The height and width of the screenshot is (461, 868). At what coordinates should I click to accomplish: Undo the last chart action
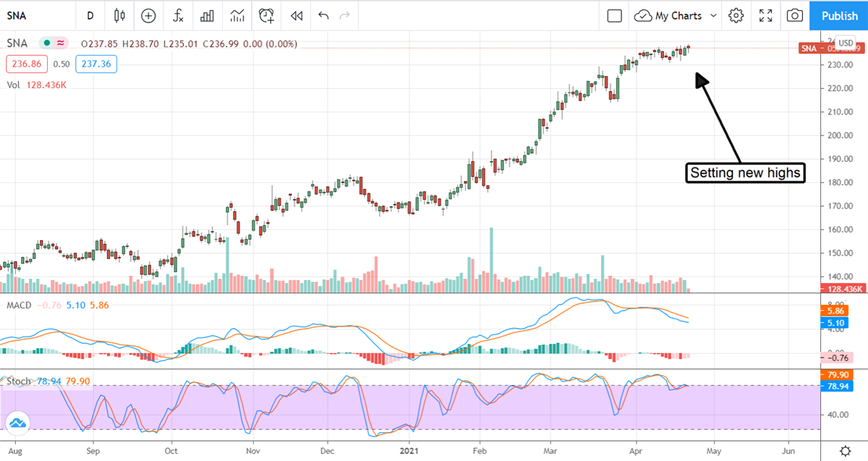click(x=323, y=15)
